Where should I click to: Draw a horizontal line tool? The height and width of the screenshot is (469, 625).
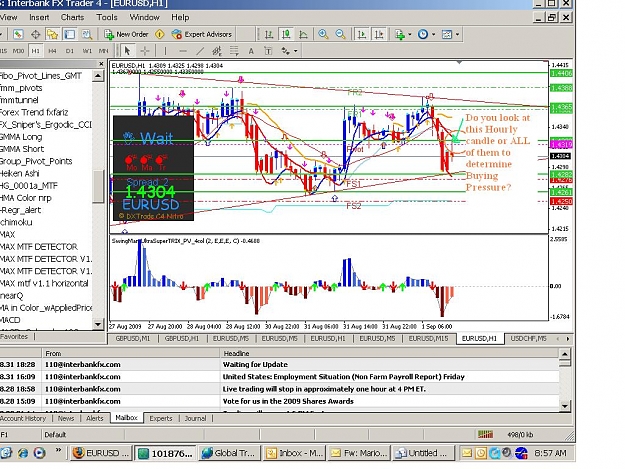(x=183, y=51)
